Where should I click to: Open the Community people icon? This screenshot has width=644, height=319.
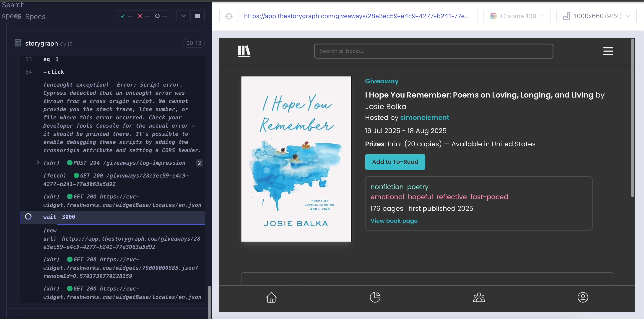click(x=479, y=297)
